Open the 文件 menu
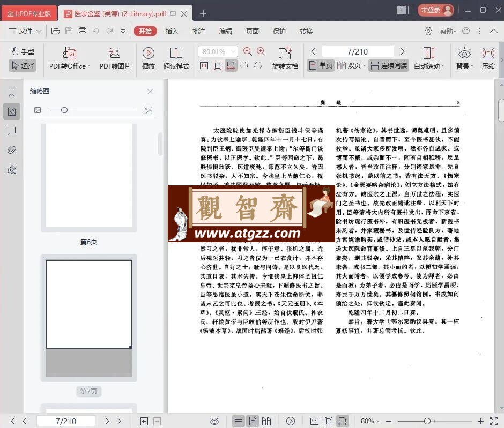The width and height of the screenshot is (504, 428). pos(25,31)
